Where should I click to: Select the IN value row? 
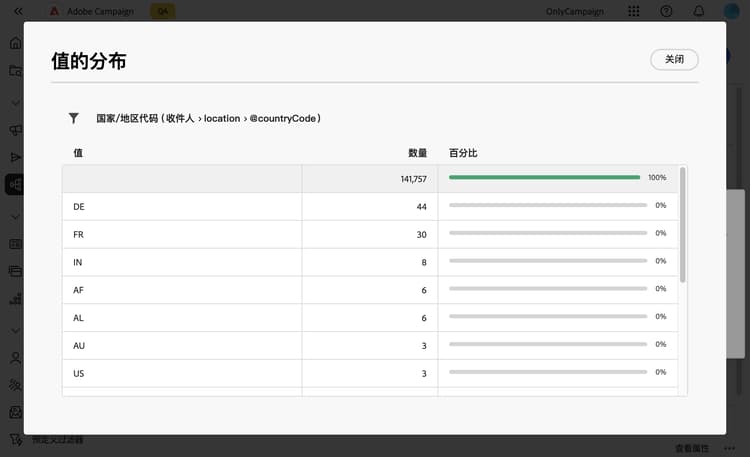[x=370, y=262]
